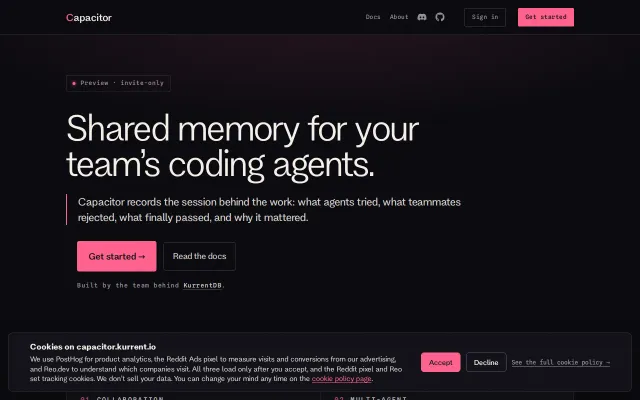Click 'Cookies on capacitor.kurrent.io' heading
Viewport: 640px width, 400px height.
(93, 347)
